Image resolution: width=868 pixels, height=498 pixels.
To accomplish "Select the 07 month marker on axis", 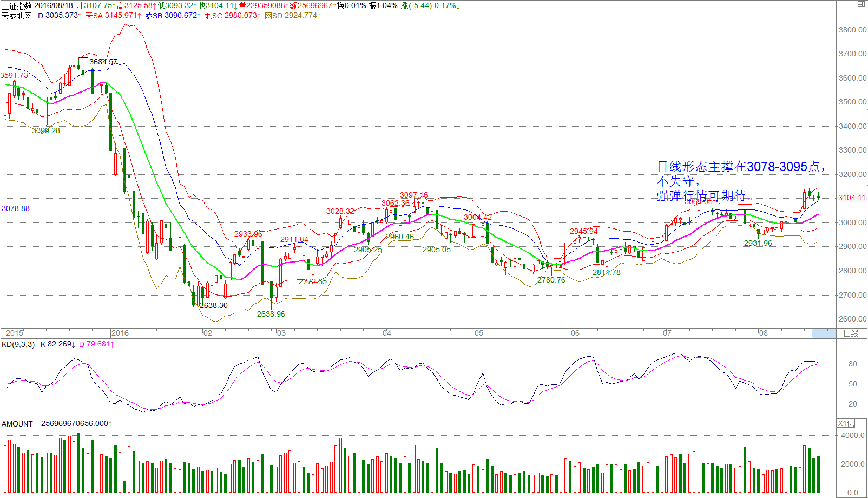I will click(667, 333).
